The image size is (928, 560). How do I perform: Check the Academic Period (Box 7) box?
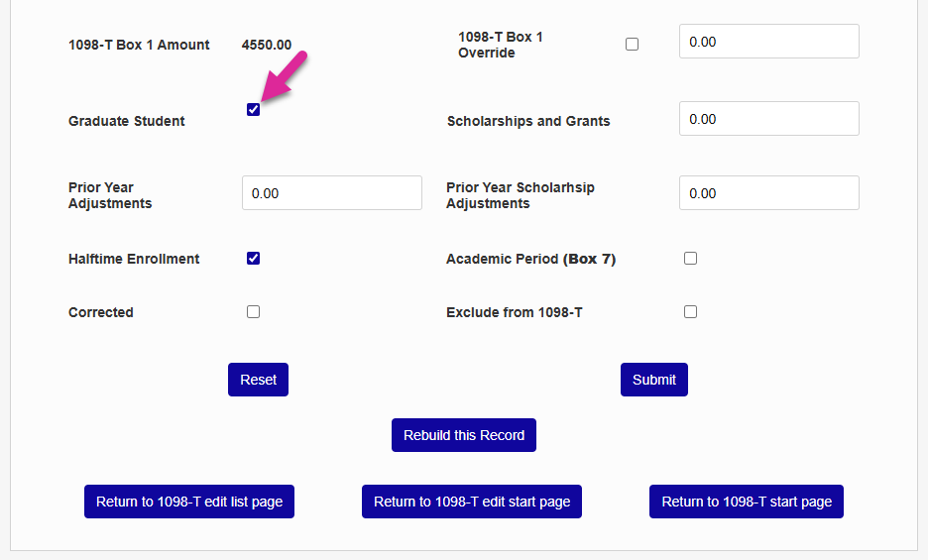(x=691, y=259)
